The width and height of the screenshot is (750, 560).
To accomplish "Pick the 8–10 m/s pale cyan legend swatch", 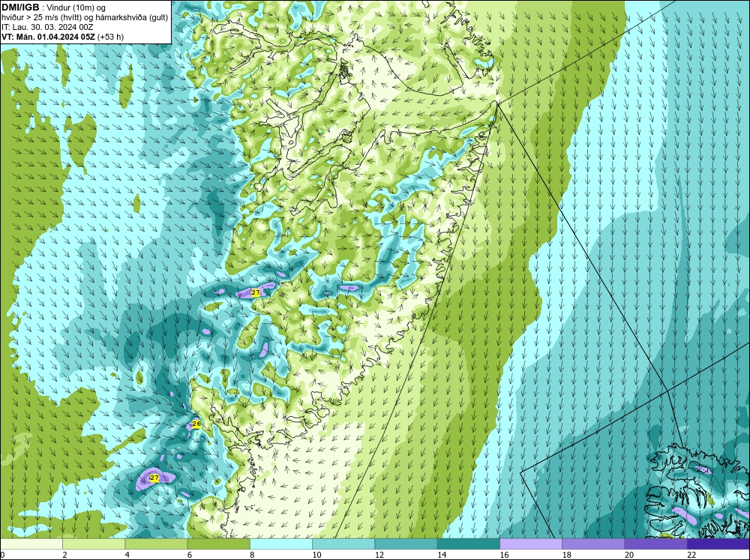I will pyautogui.click(x=281, y=544).
